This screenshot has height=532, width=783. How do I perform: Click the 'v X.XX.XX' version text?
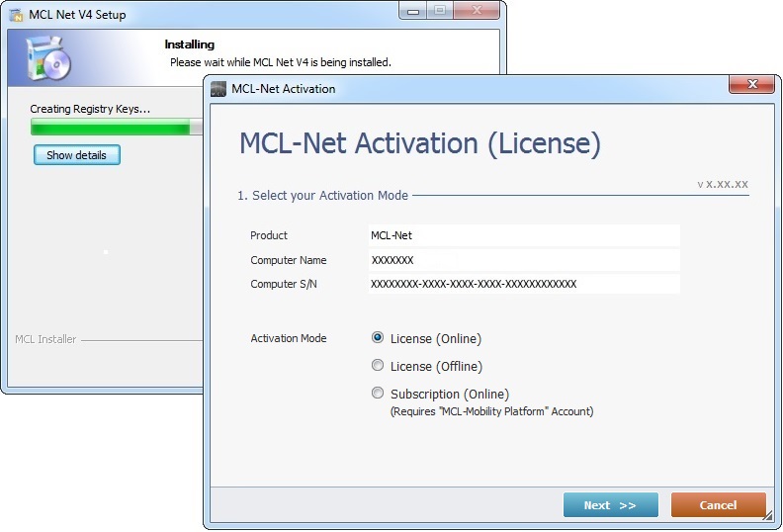coord(723,184)
